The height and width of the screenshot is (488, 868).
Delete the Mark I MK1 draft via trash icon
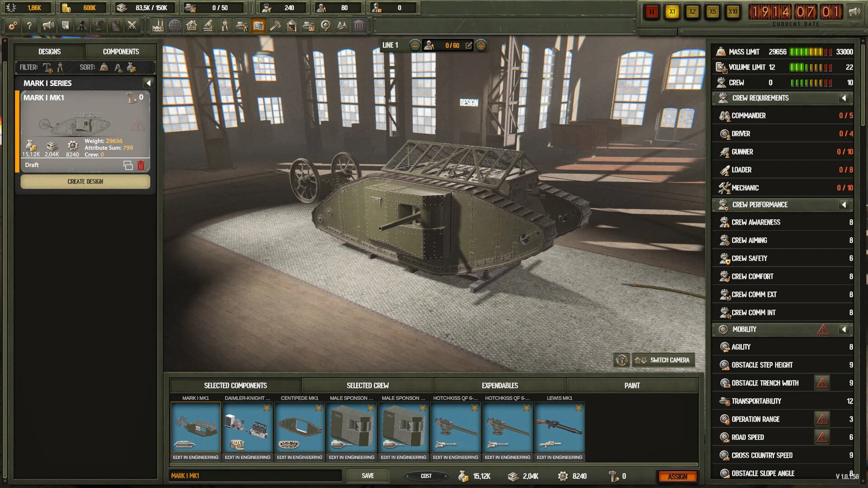[x=141, y=165]
